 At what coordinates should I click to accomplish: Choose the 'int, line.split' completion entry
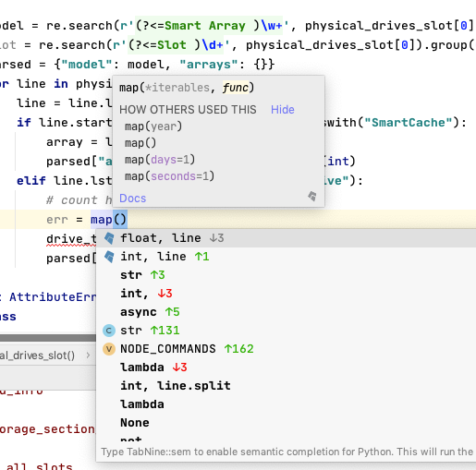point(286,386)
